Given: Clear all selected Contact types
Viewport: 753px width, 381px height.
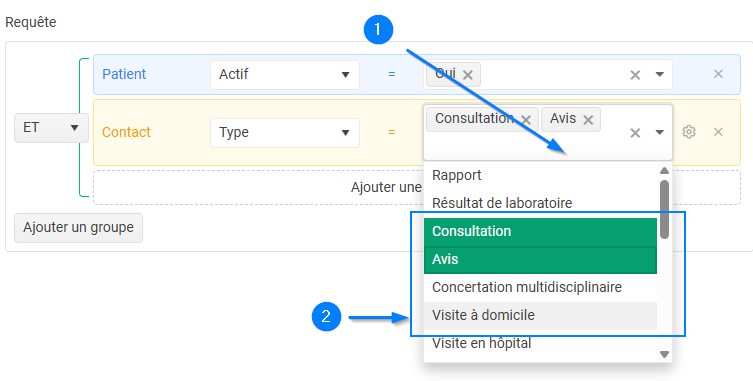Looking at the screenshot, I should click(x=635, y=133).
